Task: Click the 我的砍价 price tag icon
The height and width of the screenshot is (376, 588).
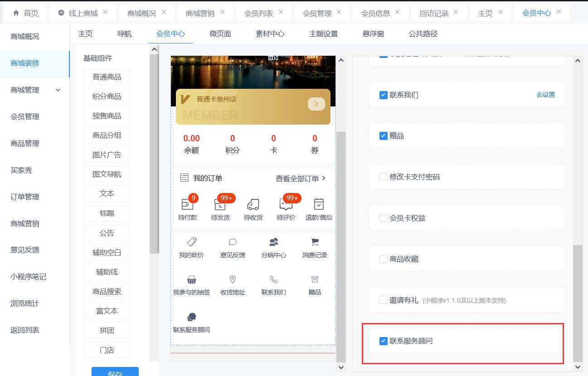Action: [x=191, y=242]
